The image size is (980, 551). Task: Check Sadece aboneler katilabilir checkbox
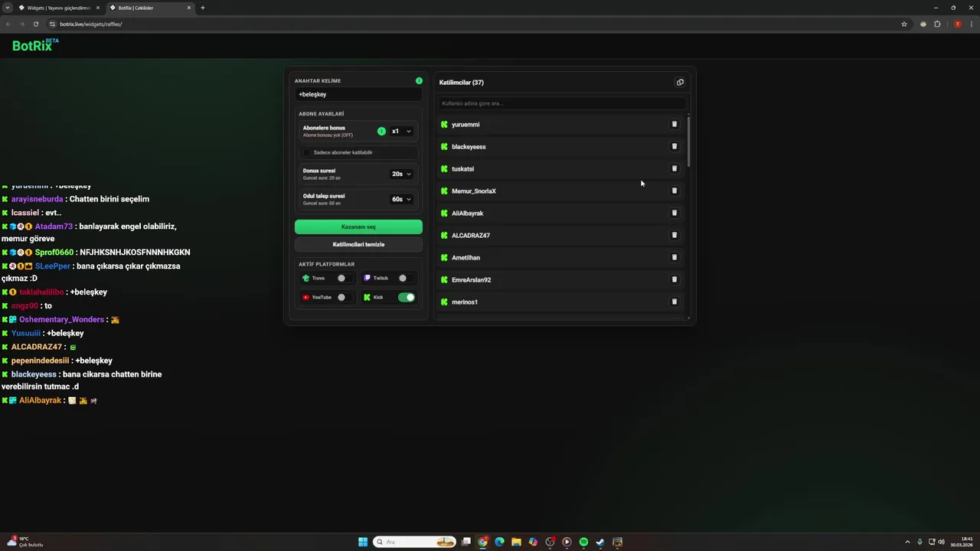pos(307,152)
